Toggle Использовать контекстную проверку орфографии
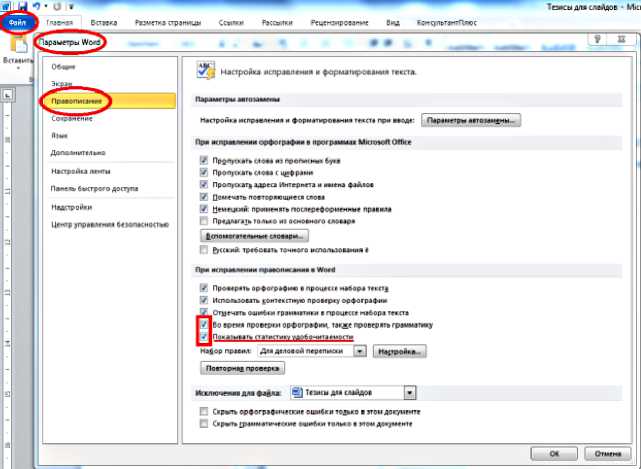 point(204,301)
